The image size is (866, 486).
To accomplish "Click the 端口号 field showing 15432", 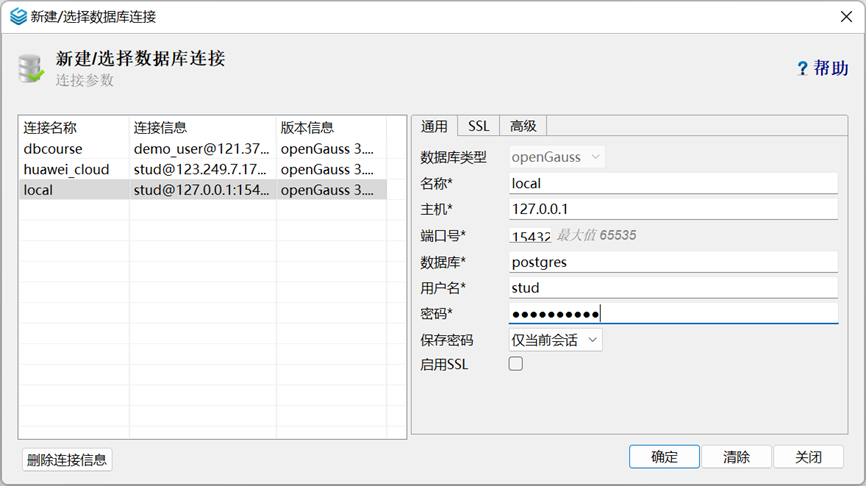I will click(530, 236).
